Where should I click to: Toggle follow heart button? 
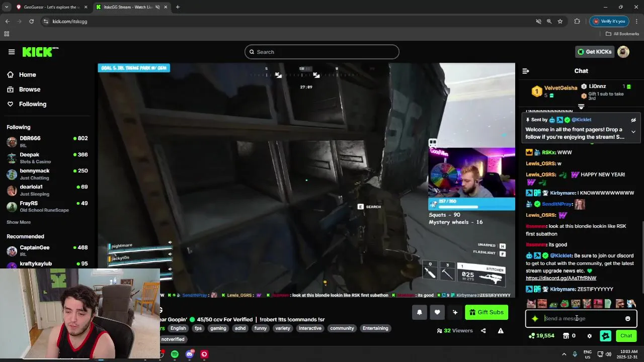pyautogui.click(x=437, y=312)
